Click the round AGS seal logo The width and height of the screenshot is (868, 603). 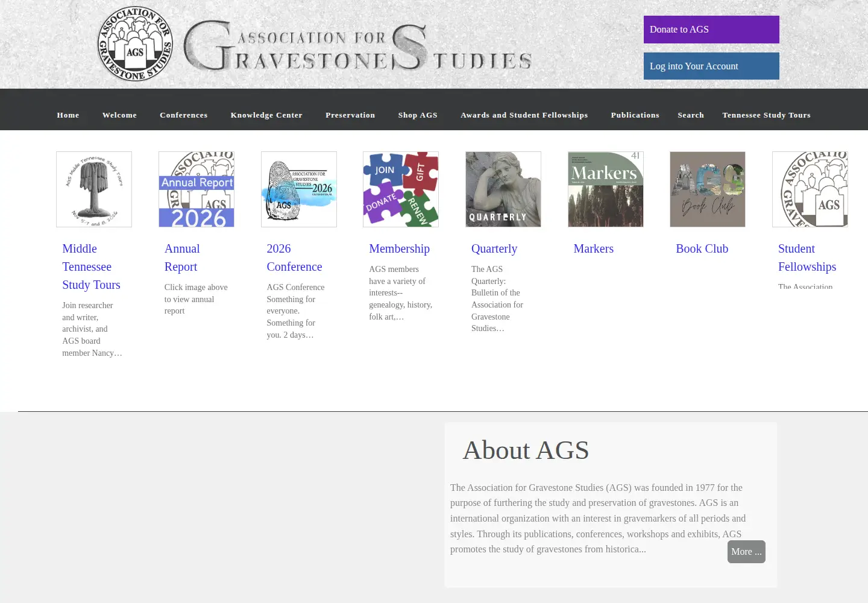point(135,44)
